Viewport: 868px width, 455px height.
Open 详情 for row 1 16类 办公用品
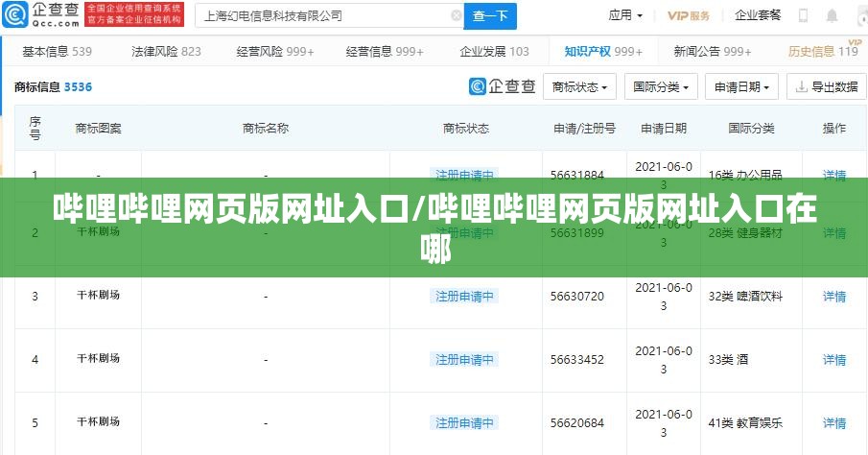(834, 174)
